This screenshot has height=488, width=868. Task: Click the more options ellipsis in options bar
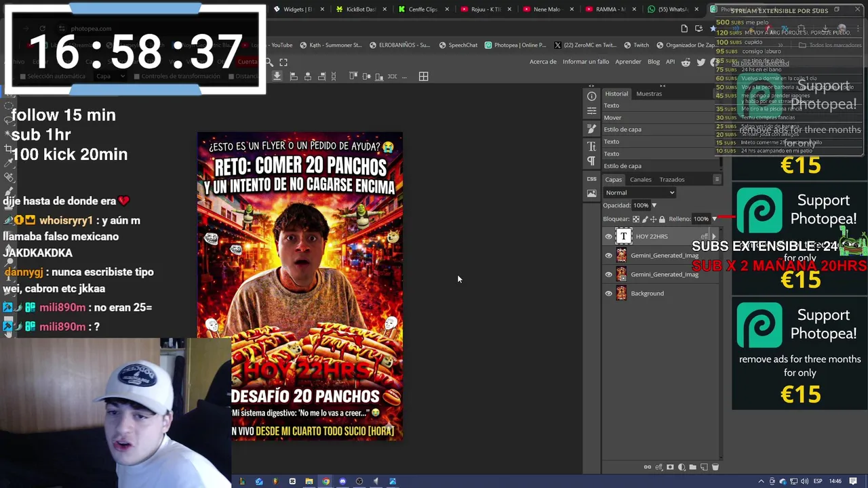coord(406,76)
